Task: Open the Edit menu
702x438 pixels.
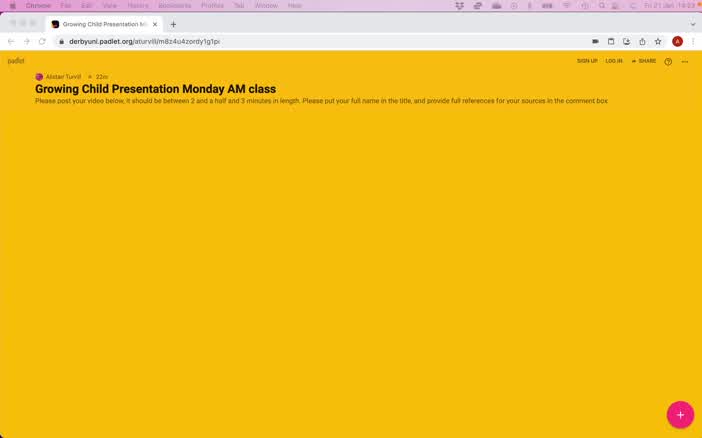Action: click(x=86, y=5)
